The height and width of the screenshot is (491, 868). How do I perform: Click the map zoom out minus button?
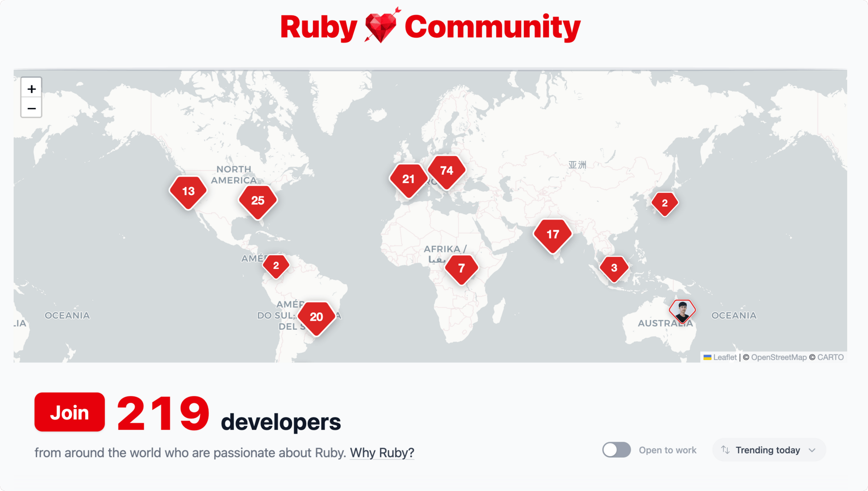31,108
